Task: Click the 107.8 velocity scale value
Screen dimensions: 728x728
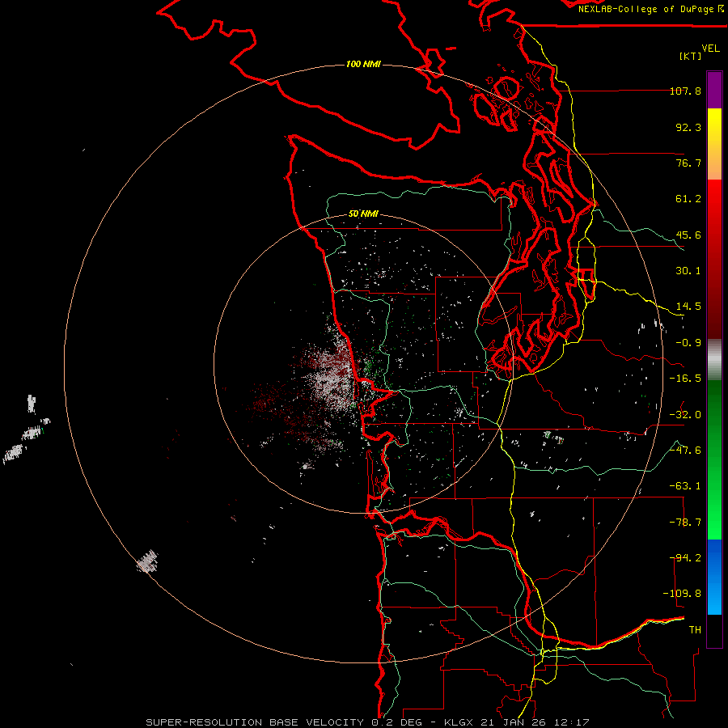Action: click(x=685, y=91)
